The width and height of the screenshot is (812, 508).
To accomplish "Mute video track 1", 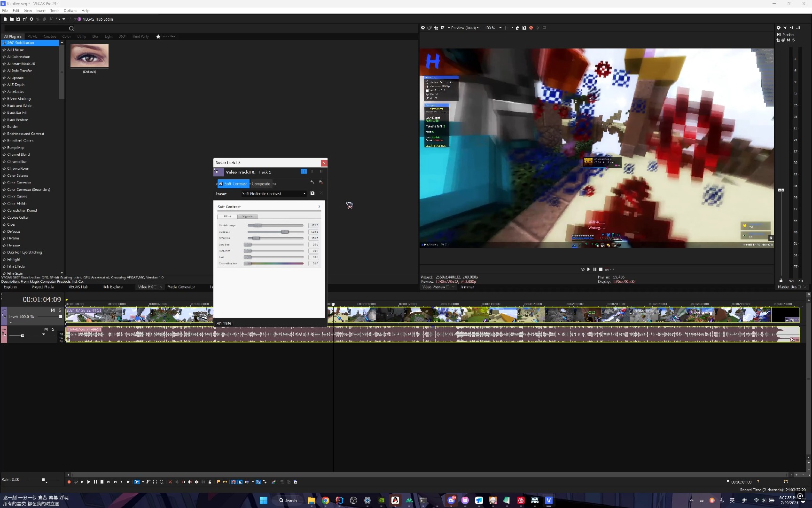I will 53,310.
